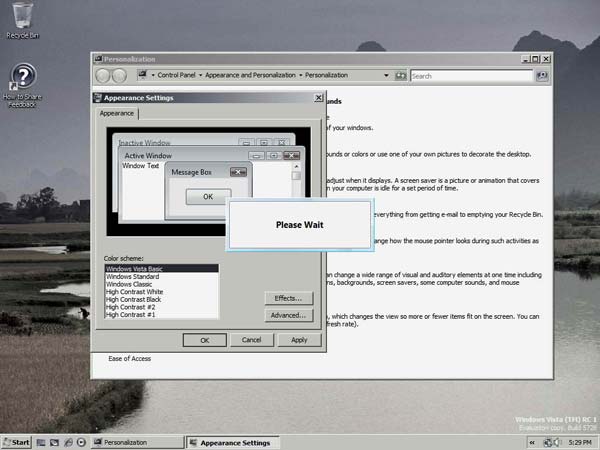The width and height of the screenshot is (600, 450).
Task: Open the How to Share Feedback icon
Action: pyautogui.click(x=23, y=80)
